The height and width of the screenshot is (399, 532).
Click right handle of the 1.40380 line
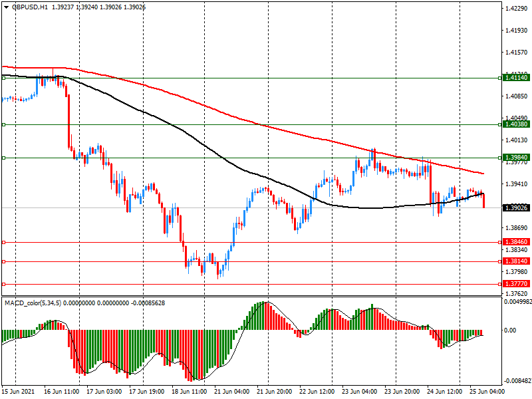click(500, 125)
